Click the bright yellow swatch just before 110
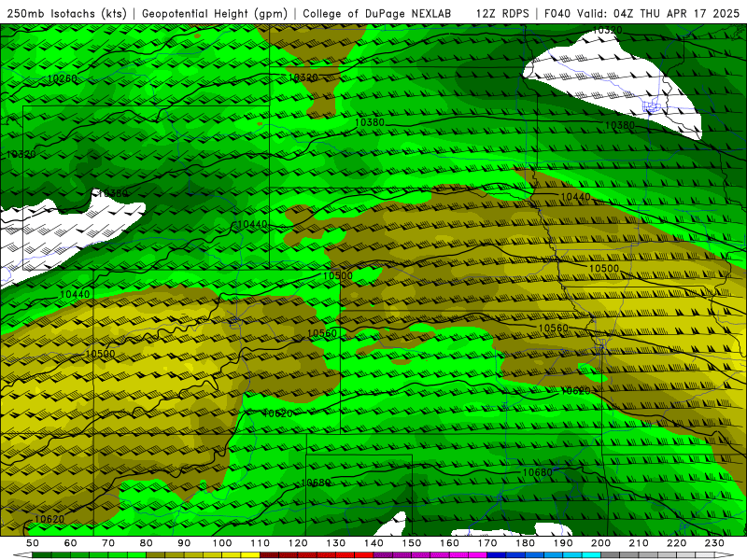 point(250,555)
